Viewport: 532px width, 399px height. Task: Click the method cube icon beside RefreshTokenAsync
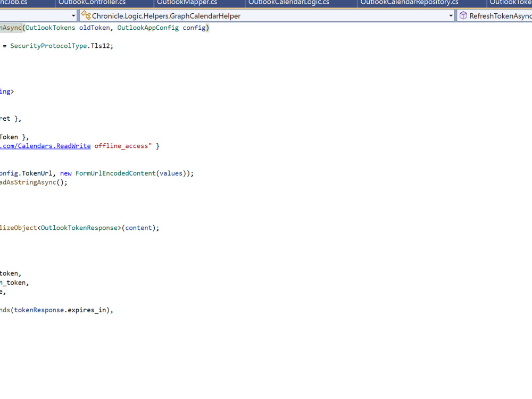click(463, 15)
